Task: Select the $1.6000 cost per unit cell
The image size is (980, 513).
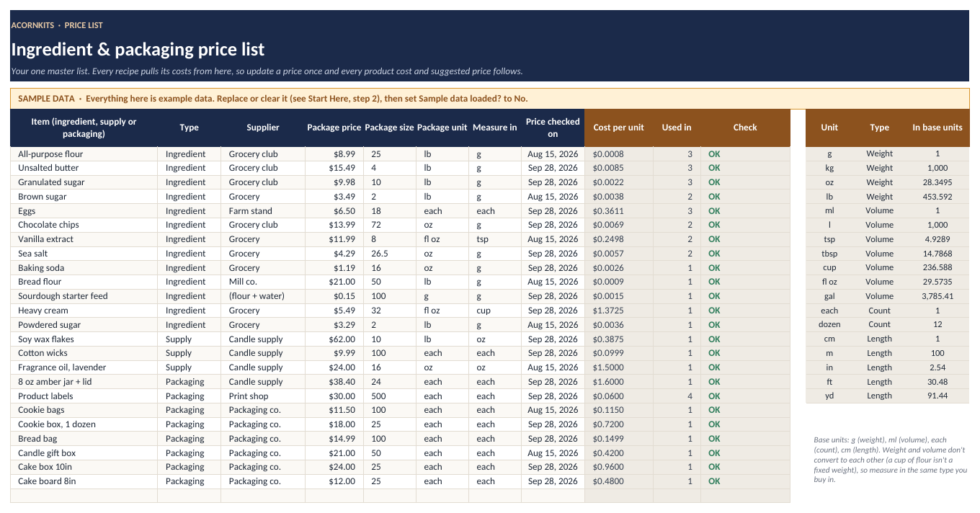Action: [619, 382]
